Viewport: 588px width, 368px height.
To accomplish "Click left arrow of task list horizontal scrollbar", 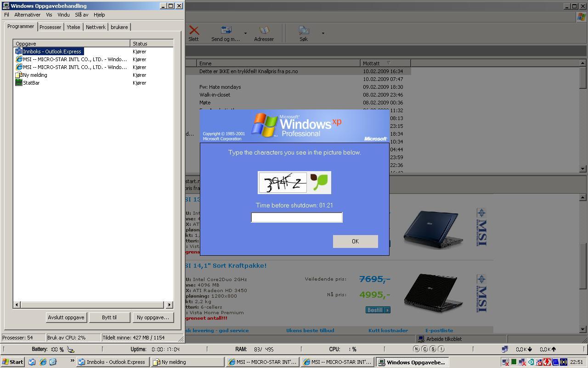I will click(17, 305).
